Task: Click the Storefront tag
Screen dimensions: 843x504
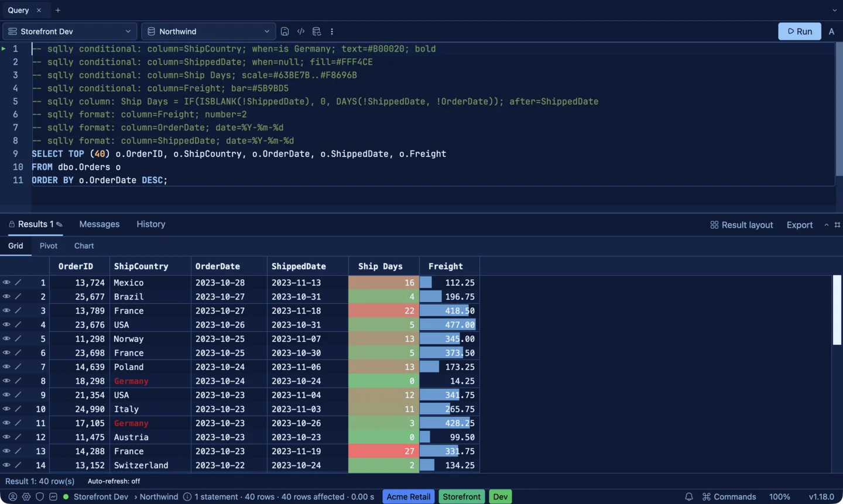Action: coord(462,496)
